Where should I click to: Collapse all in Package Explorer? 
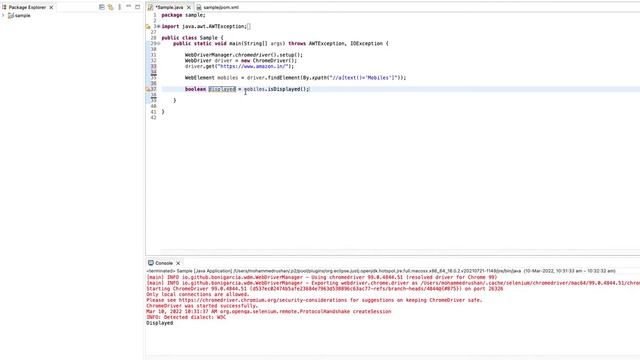102,7
